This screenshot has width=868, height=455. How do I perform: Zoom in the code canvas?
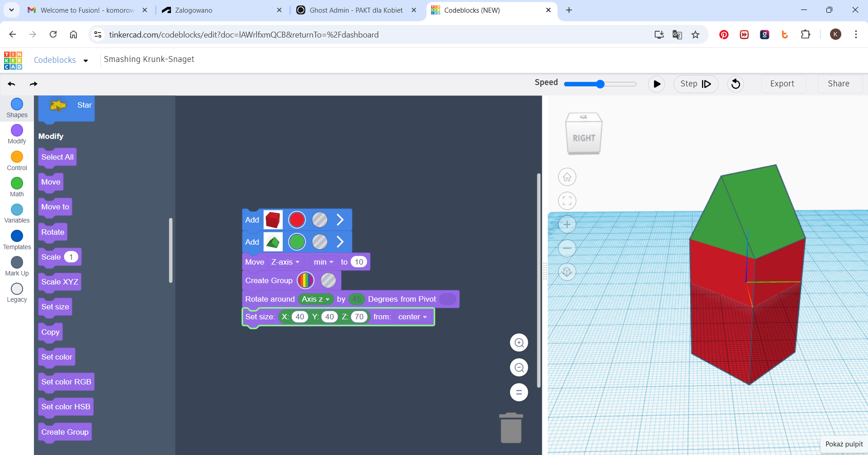tap(519, 343)
